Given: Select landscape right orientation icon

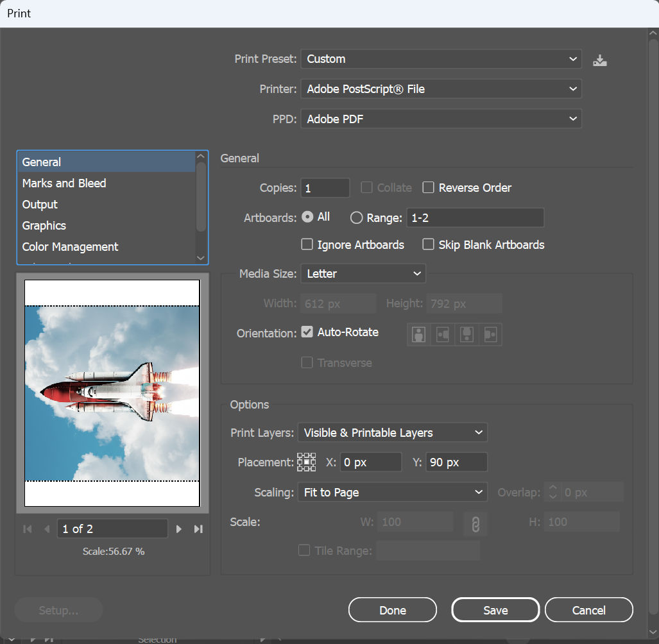Looking at the screenshot, I should tap(490, 334).
